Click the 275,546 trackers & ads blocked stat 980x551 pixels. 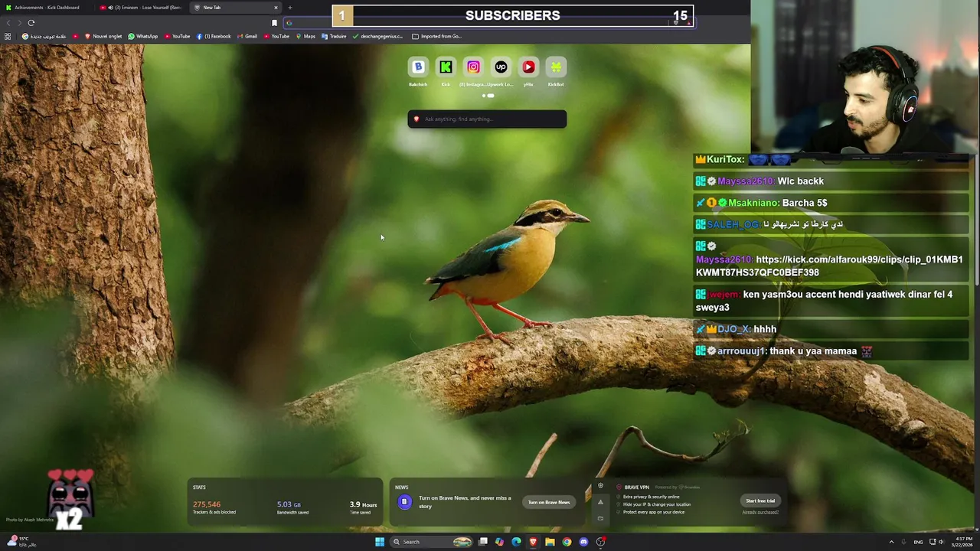[x=214, y=507]
